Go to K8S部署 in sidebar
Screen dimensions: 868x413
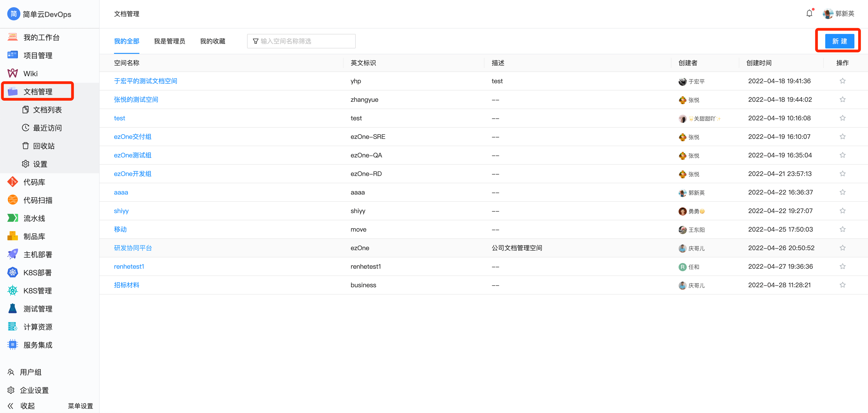pos(37,273)
